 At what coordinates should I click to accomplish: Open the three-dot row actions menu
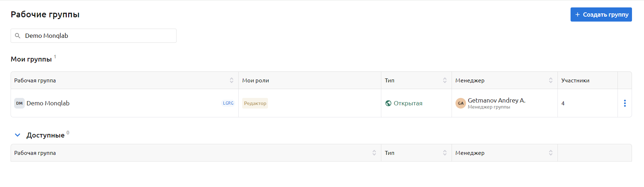tap(625, 103)
